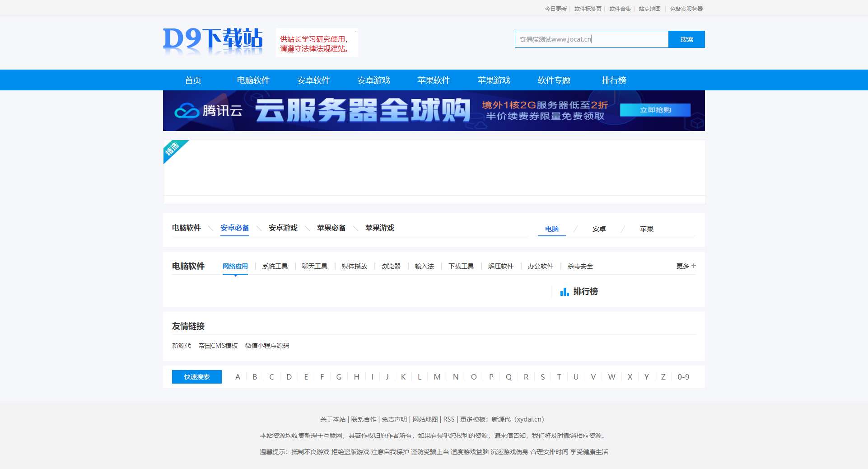The image size is (868, 469).
Task: Go to 安卓游戏 in the main navigation
Action: tap(373, 80)
